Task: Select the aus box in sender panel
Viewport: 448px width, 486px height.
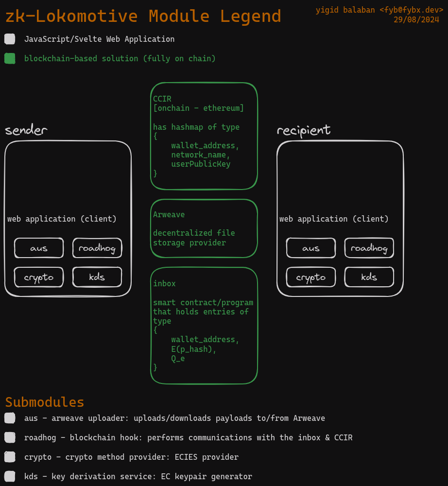Action: [39, 248]
